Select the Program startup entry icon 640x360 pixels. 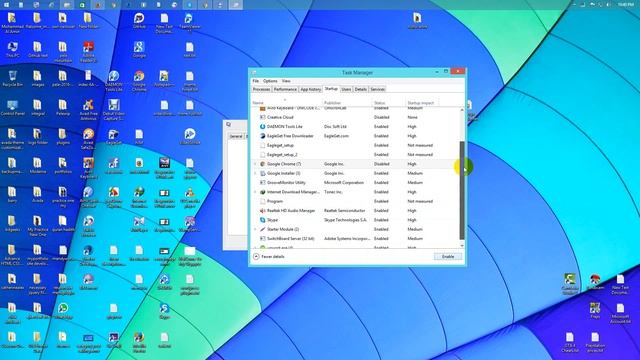coord(262,201)
